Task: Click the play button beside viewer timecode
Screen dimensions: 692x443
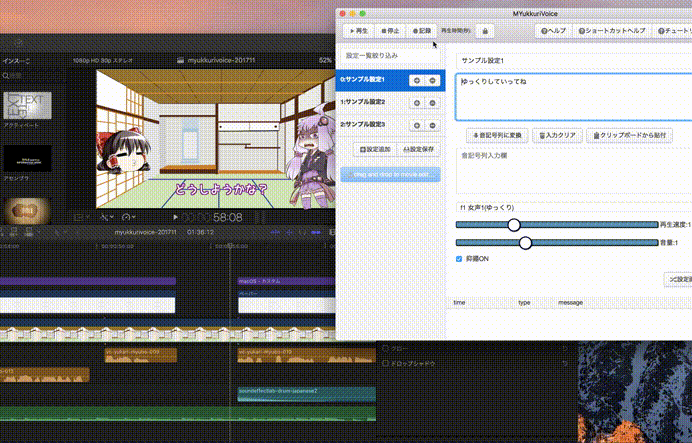Action: pyautogui.click(x=175, y=217)
